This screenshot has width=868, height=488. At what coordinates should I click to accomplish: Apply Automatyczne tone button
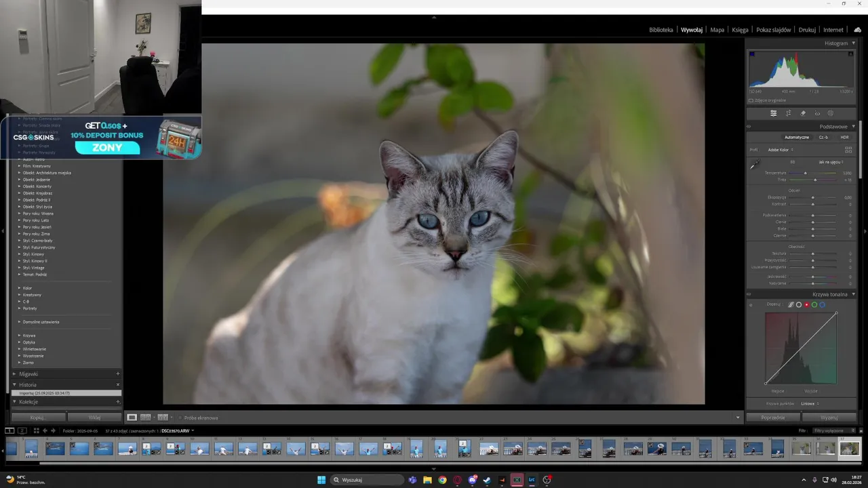797,138
